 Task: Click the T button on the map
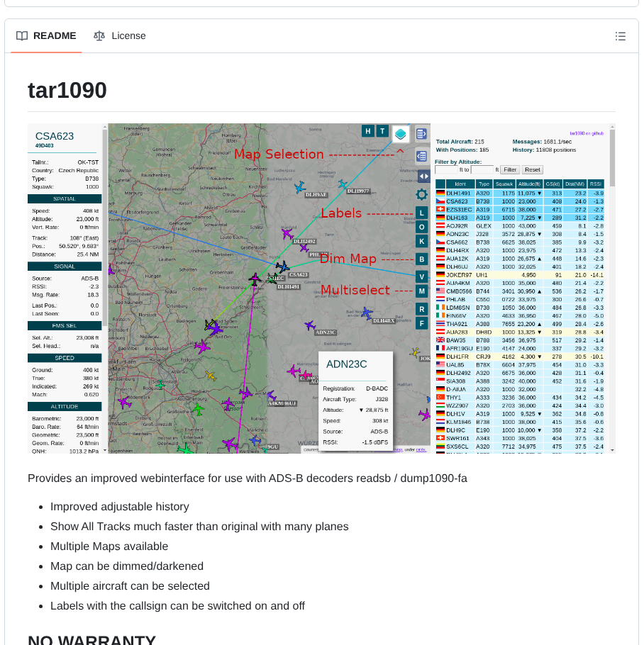pyautogui.click(x=383, y=131)
